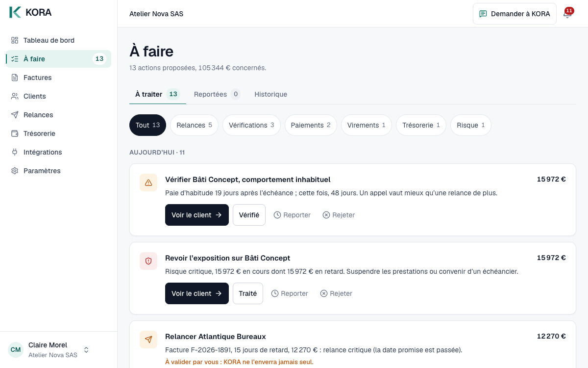Image resolution: width=588 pixels, height=368 pixels.
Task: Click Revoir l'exposition sur Bâti Concept title
Action: (228, 258)
